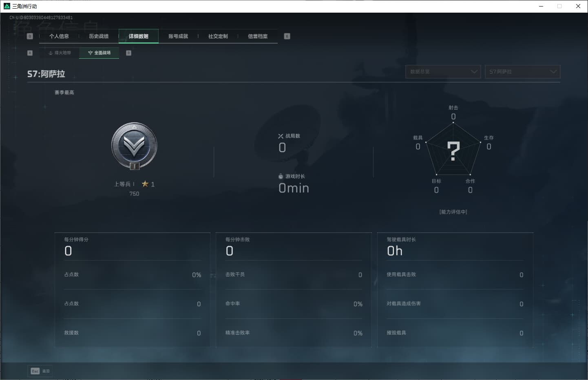Click the A key previous-mode icon

coord(30,53)
